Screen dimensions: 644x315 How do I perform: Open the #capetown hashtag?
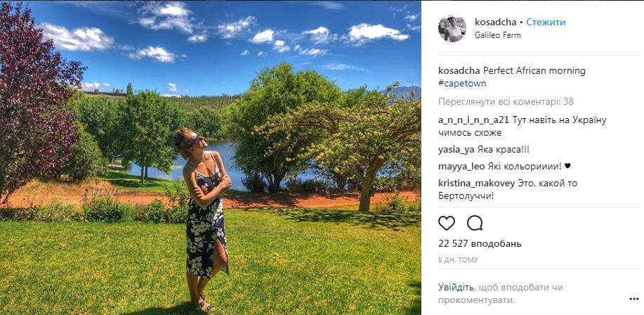pos(462,84)
